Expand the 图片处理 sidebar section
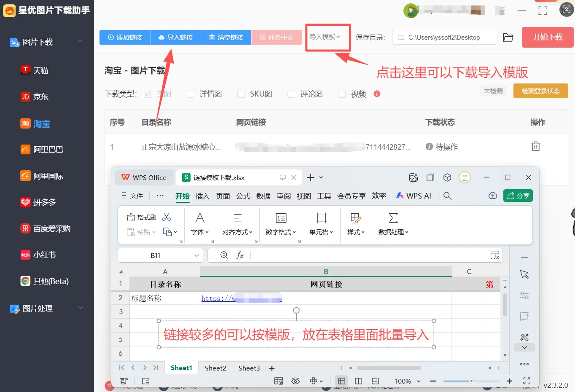The width and height of the screenshot is (575, 392). tap(80, 308)
